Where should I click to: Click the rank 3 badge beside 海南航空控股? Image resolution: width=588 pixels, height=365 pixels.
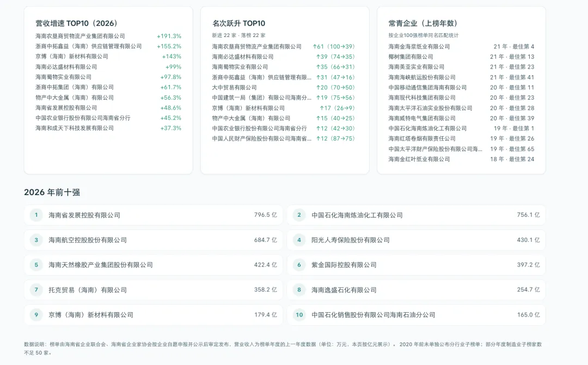[x=36, y=240]
